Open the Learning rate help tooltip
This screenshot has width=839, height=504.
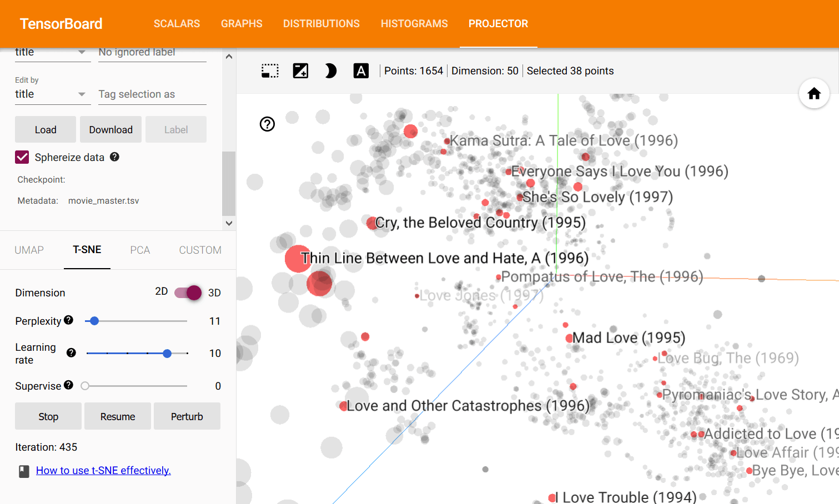(x=71, y=353)
